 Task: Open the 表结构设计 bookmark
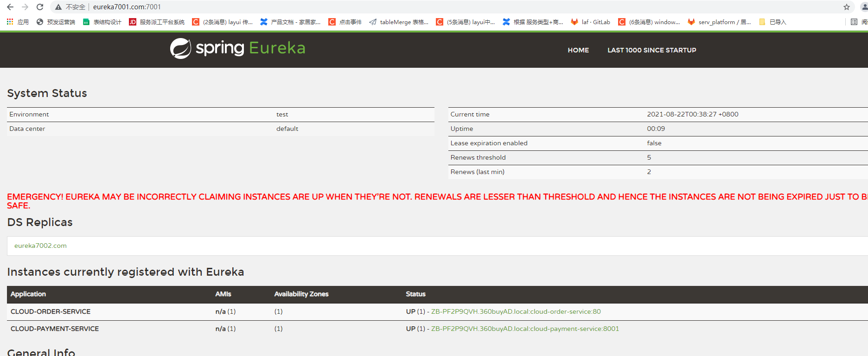pos(102,22)
